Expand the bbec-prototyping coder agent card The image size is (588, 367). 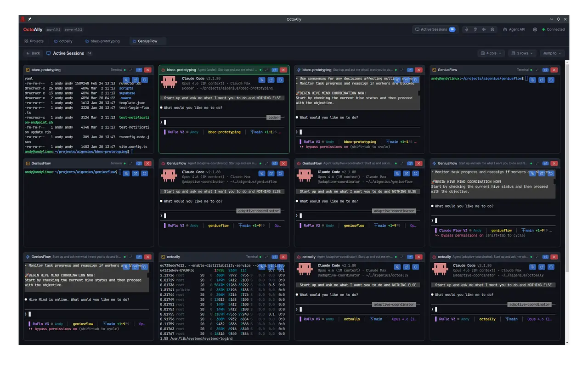pos(266,70)
